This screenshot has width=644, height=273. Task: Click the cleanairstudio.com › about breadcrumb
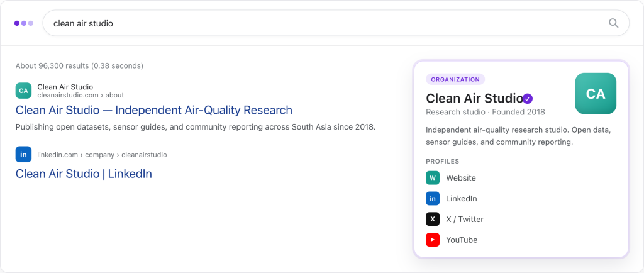coord(80,95)
